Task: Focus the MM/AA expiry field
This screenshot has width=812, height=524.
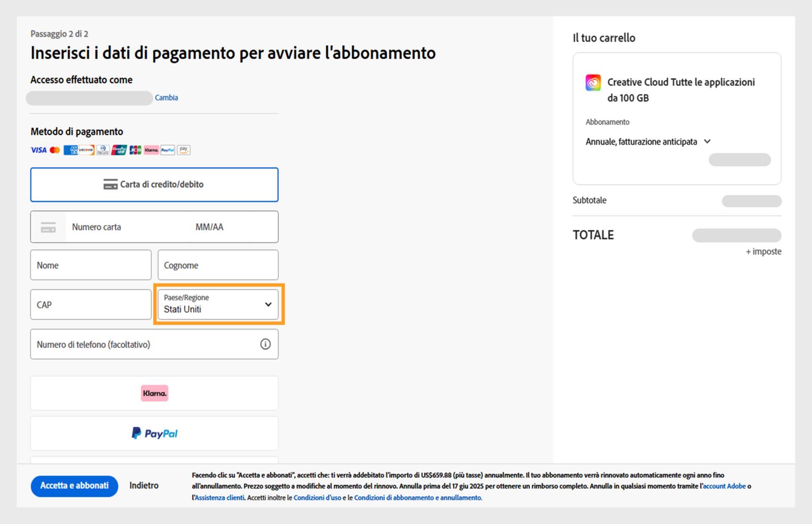Action: coord(209,227)
